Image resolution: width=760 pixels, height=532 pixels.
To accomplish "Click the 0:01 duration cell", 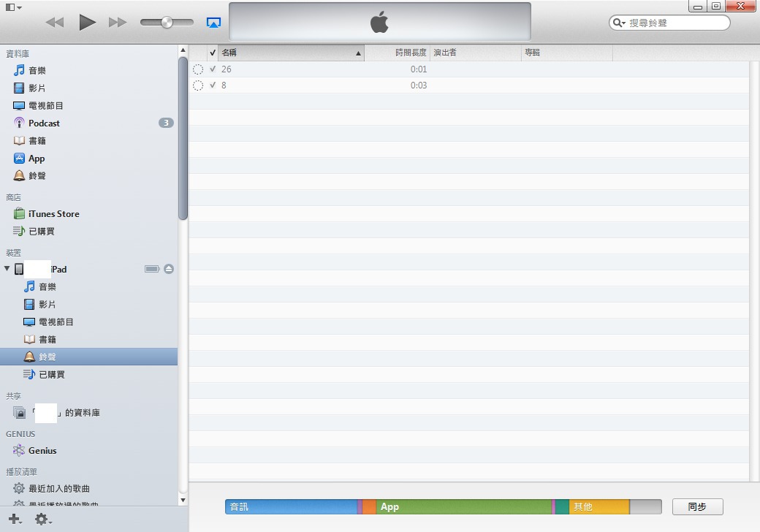I will click(419, 69).
